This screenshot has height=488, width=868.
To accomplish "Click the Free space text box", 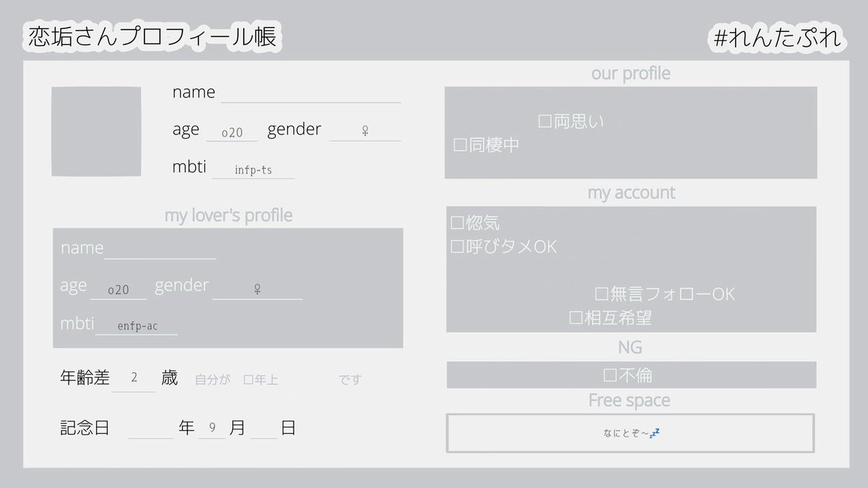I will 630,433.
